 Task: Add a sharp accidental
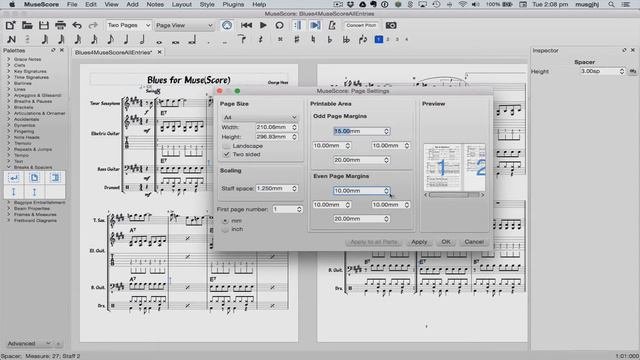(297, 40)
